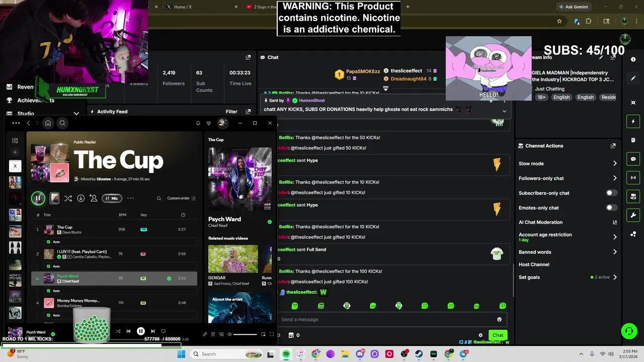Invite collaborators with the add-person icon
The height and width of the screenshot is (362, 644).
(x=93, y=198)
